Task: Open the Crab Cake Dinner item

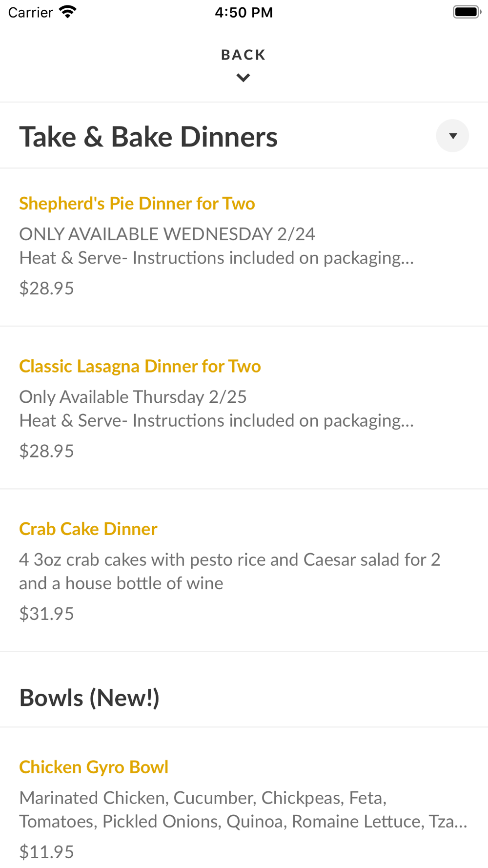Action: (88, 529)
